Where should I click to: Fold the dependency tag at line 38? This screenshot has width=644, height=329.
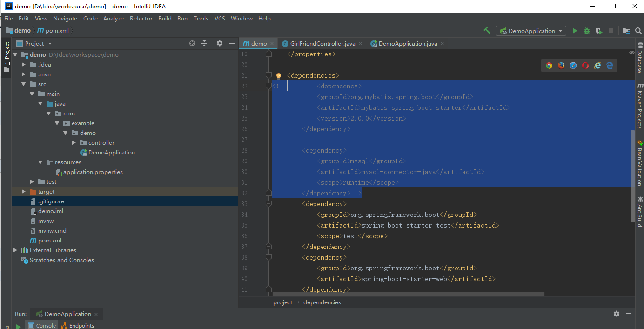click(x=268, y=257)
